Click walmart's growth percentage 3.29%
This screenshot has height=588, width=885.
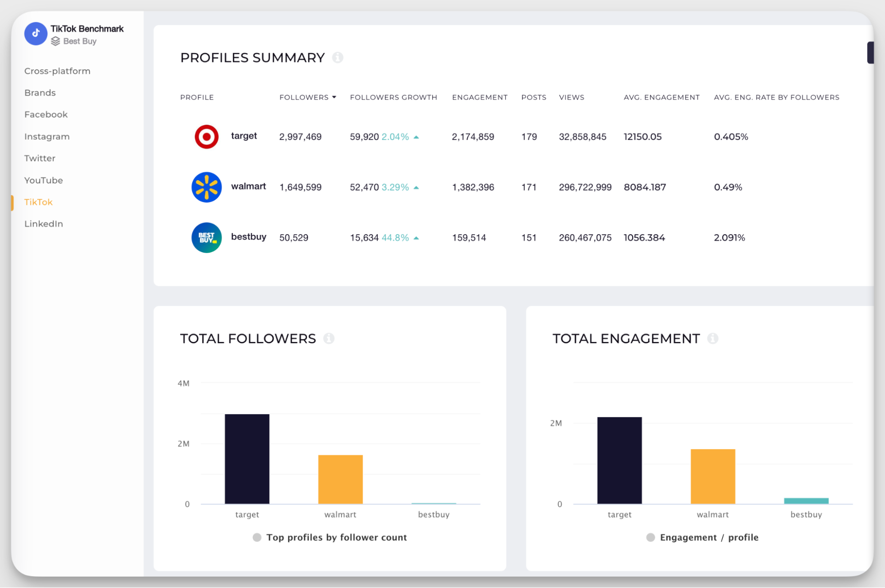pos(395,187)
